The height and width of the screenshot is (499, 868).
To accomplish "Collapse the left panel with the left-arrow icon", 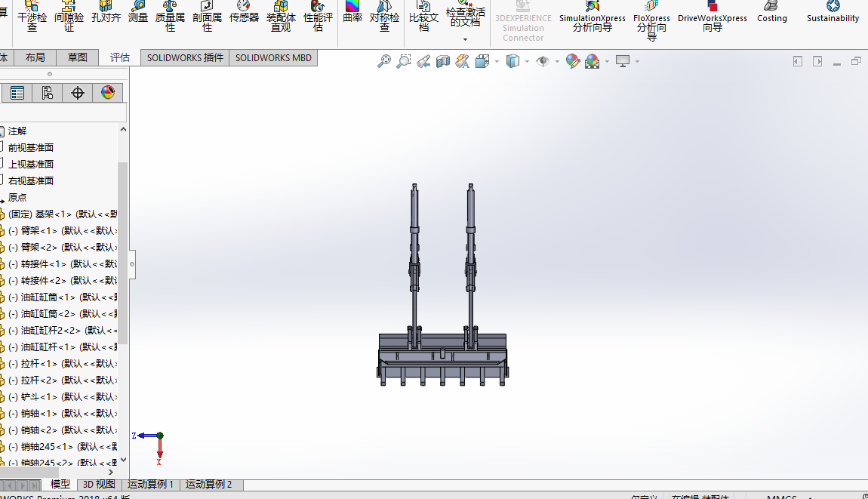I will pyautogui.click(x=798, y=61).
